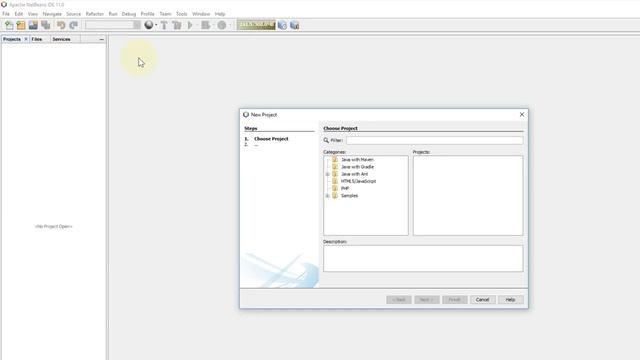The height and width of the screenshot is (360, 640).
Task: Open the Profile Project dropdown arrow
Action: point(230,25)
